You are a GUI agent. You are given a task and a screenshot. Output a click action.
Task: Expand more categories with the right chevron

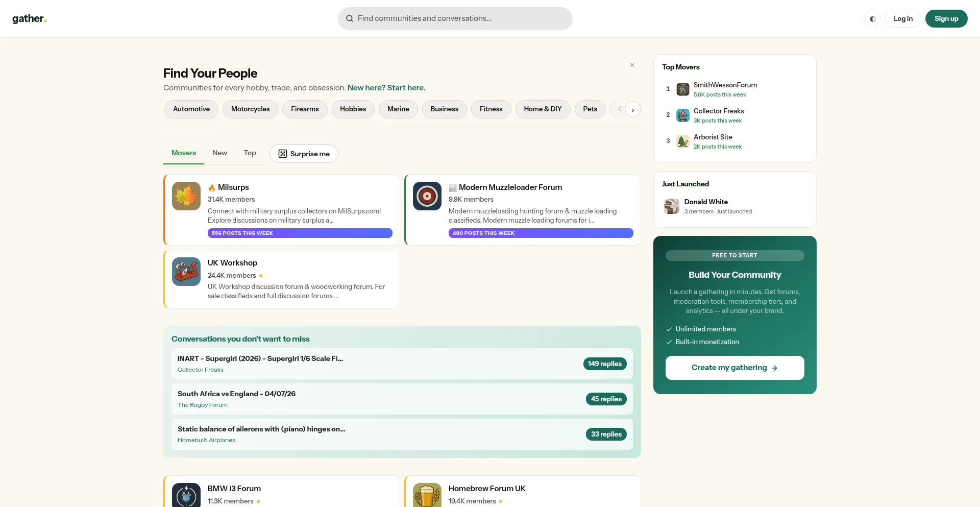tap(633, 110)
